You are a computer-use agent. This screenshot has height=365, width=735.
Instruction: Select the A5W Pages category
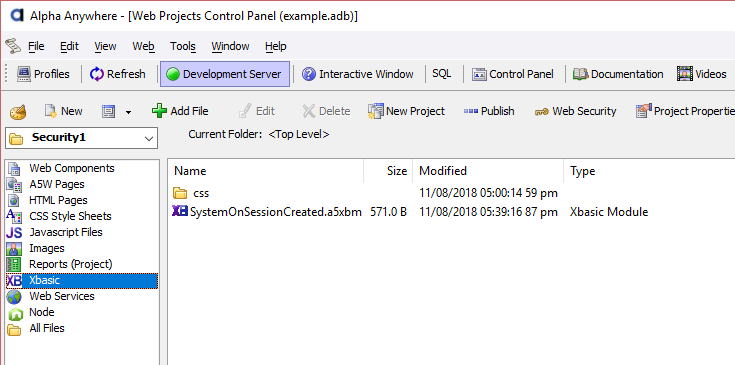coord(57,184)
